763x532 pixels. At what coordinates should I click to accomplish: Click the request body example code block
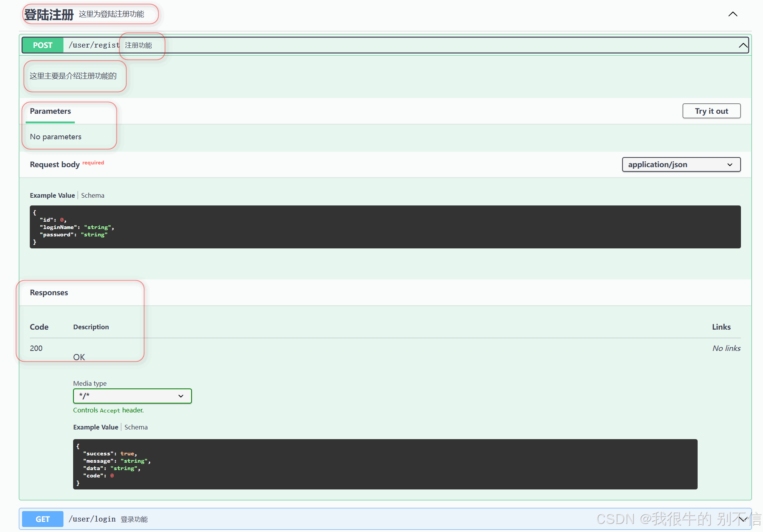click(x=385, y=227)
